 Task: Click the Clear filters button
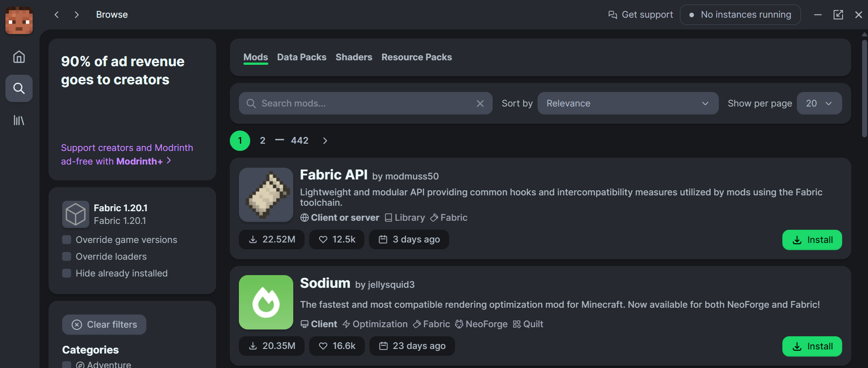(x=104, y=324)
